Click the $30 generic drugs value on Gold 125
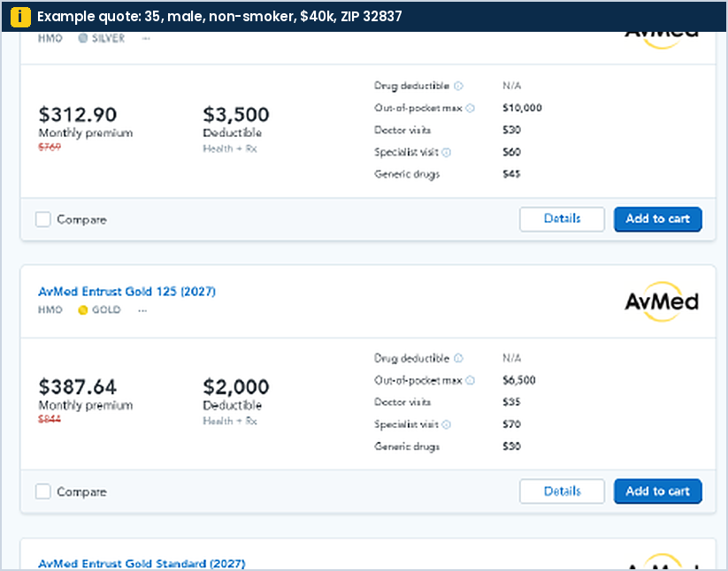 511,446
